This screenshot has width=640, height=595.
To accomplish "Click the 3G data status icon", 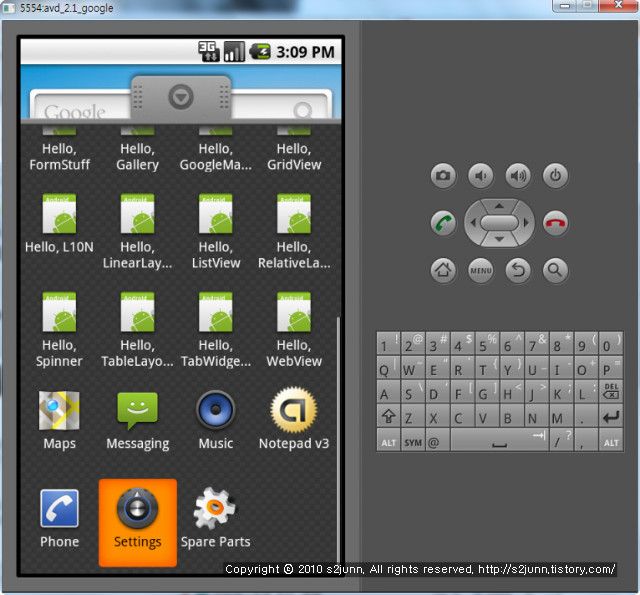I will pyautogui.click(x=209, y=52).
